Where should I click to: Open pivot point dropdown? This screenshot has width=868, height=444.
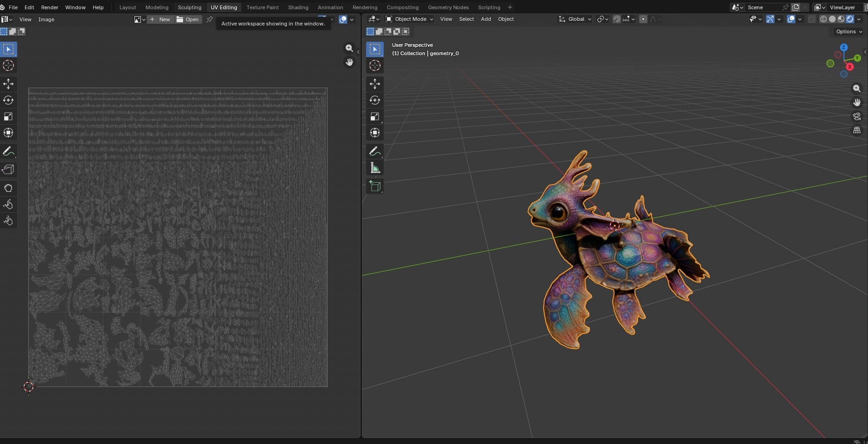point(602,19)
